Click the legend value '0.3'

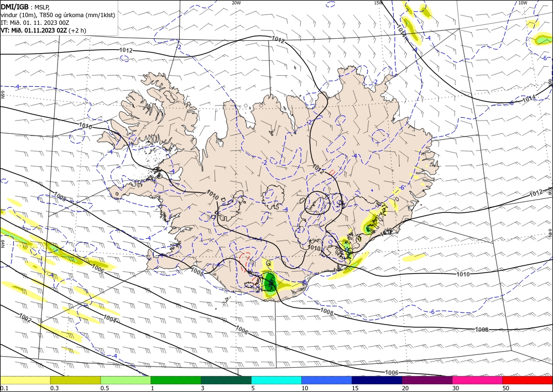54,388
